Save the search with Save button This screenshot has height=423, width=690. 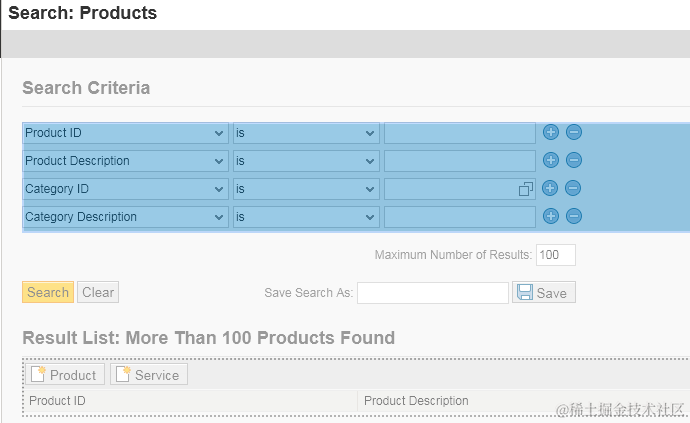click(544, 292)
